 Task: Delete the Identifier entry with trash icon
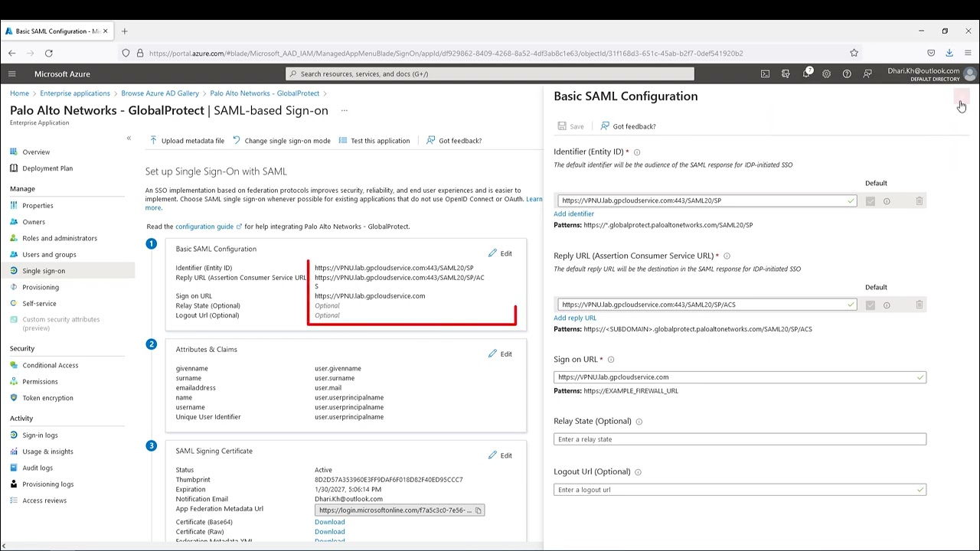pos(919,201)
